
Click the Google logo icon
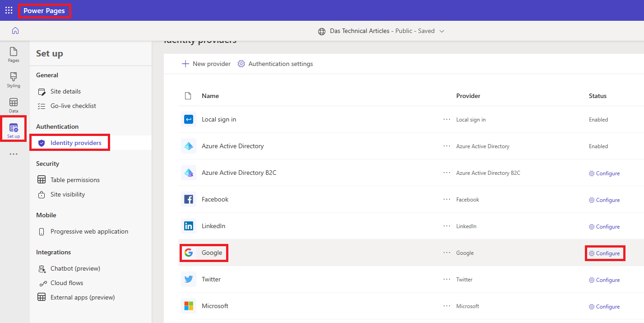click(189, 253)
